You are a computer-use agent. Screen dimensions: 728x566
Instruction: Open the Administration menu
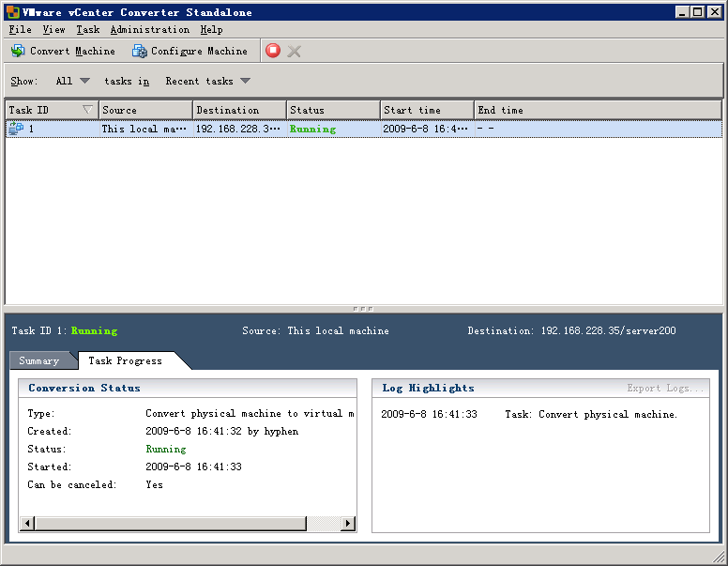coord(149,30)
